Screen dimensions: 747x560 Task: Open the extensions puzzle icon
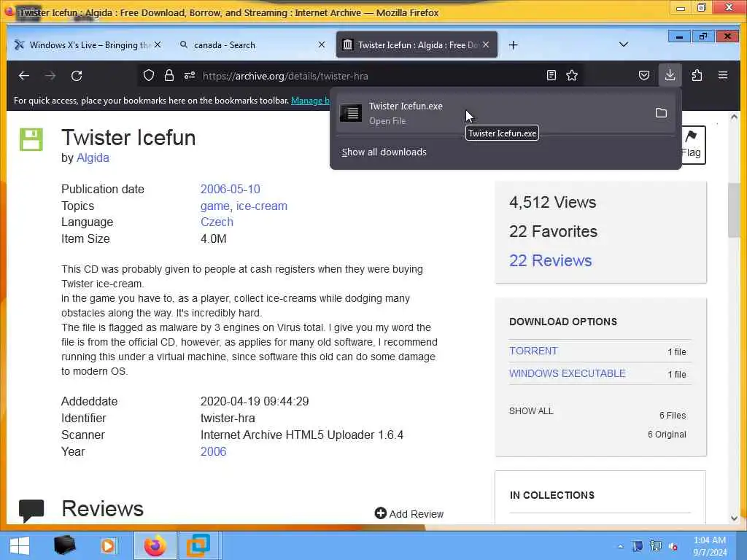(x=697, y=75)
